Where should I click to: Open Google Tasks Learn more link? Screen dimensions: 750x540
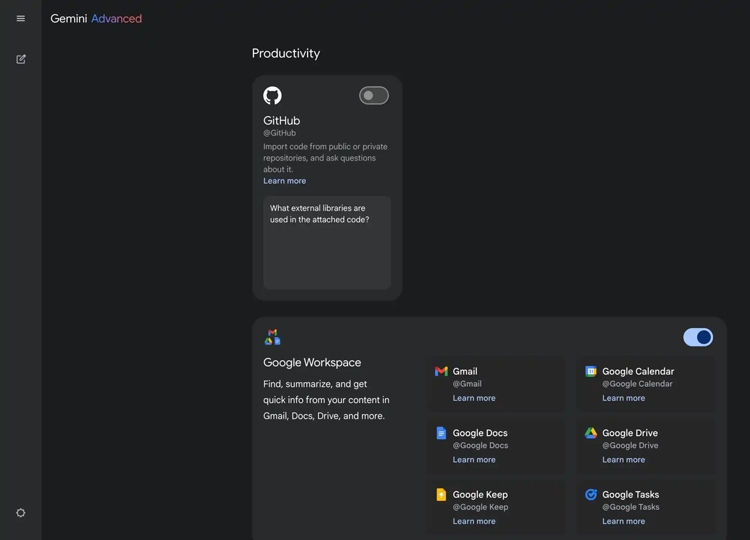pos(623,521)
